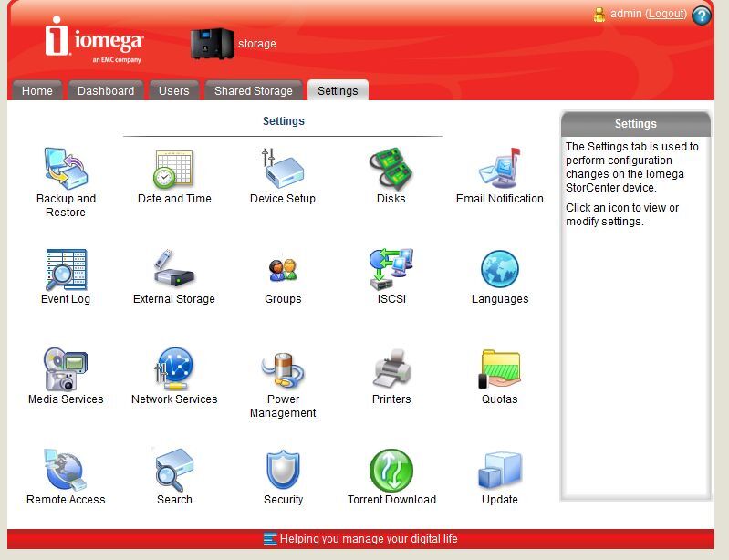Click the Email Notification label
This screenshot has height=560, width=729.
[x=500, y=199]
